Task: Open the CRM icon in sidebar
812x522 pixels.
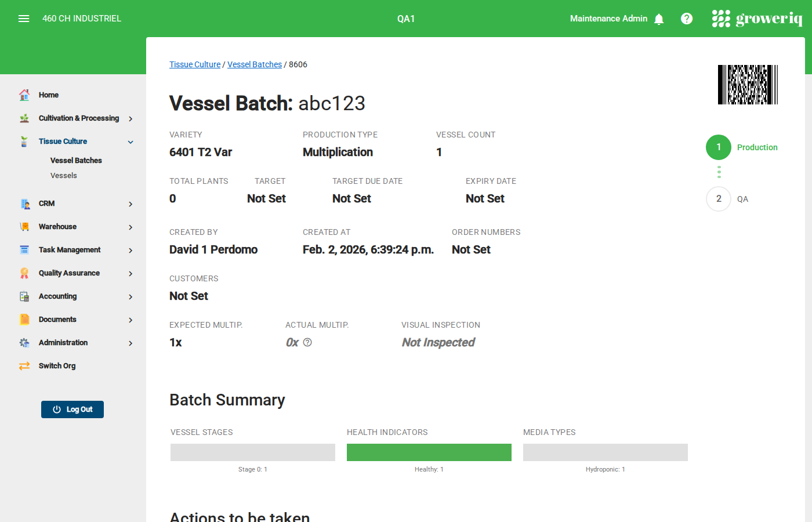Action: click(x=24, y=203)
